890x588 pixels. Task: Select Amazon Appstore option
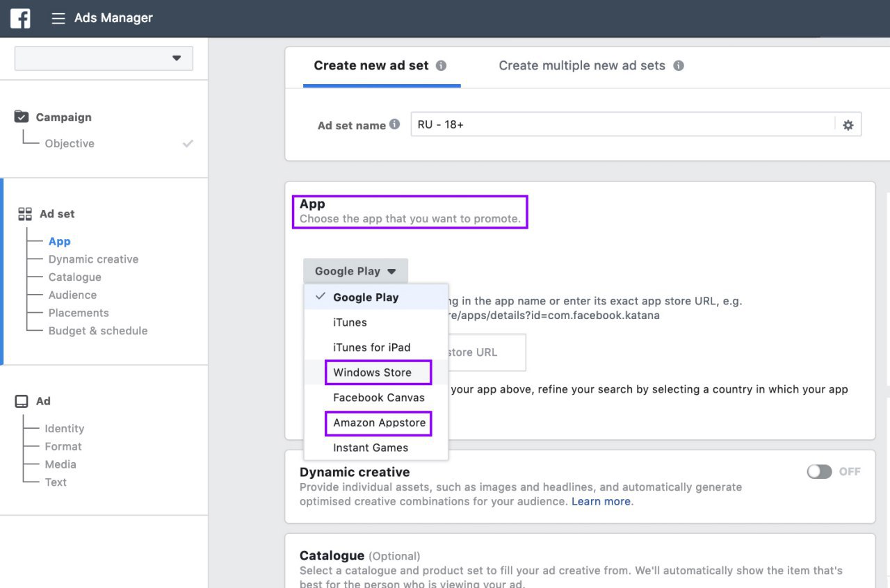[x=376, y=422]
